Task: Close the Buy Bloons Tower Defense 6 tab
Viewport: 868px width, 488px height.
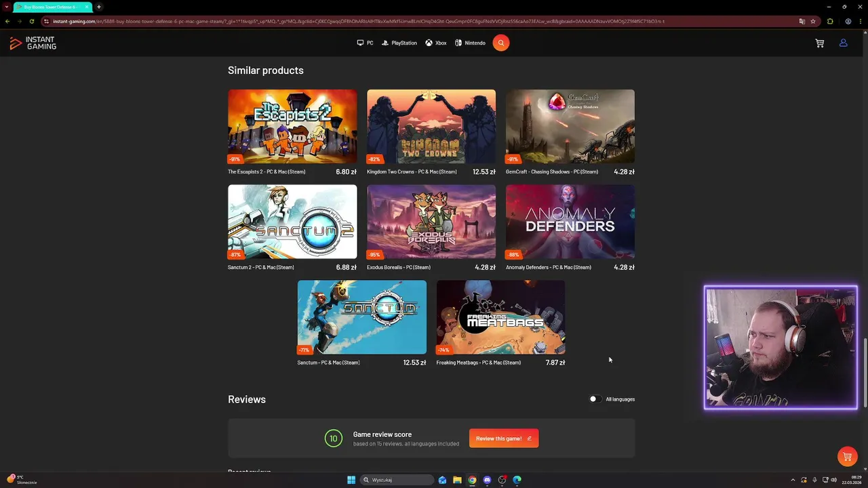Action: (87, 7)
